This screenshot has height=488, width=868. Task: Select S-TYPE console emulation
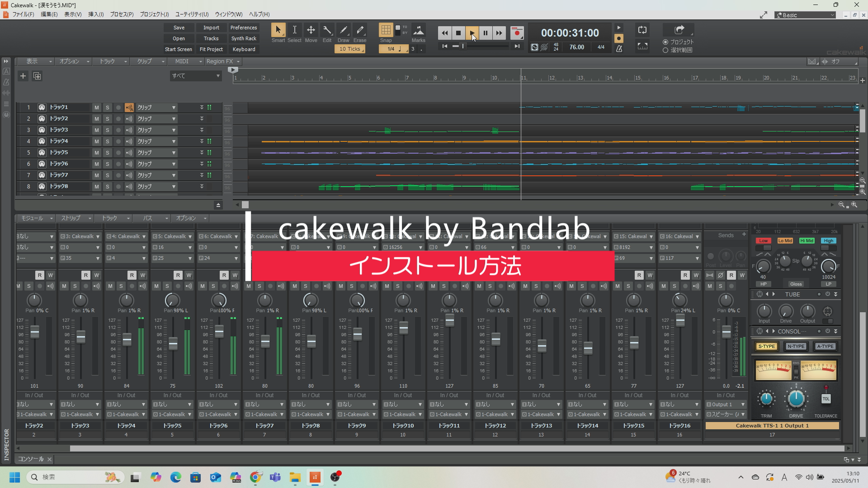point(766,347)
